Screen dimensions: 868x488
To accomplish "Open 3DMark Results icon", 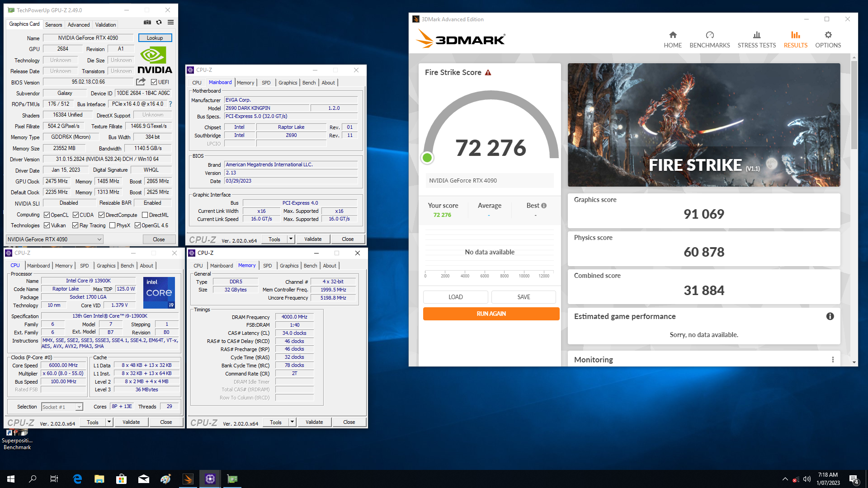I will coord(796,35).
